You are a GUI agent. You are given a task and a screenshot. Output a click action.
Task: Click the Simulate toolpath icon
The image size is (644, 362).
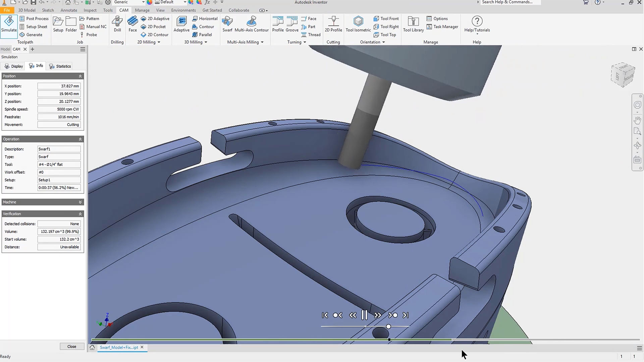tap(9, 24)
